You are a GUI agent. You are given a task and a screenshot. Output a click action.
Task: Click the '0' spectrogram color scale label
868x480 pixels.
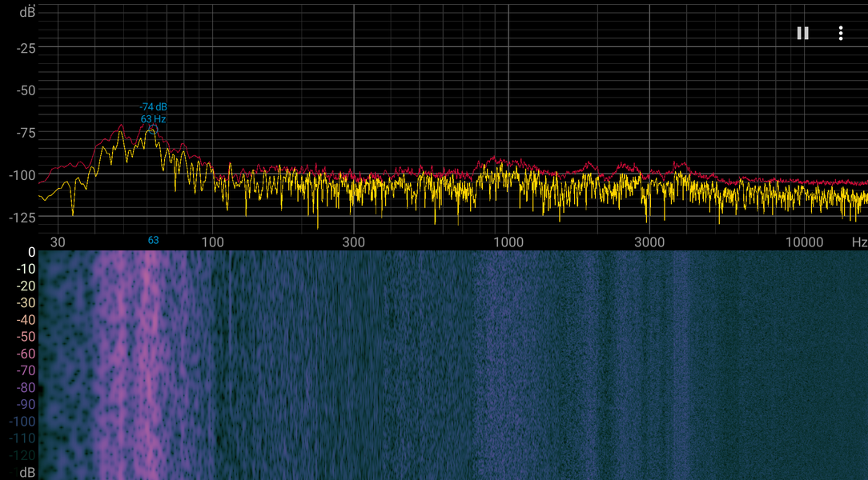31,252
